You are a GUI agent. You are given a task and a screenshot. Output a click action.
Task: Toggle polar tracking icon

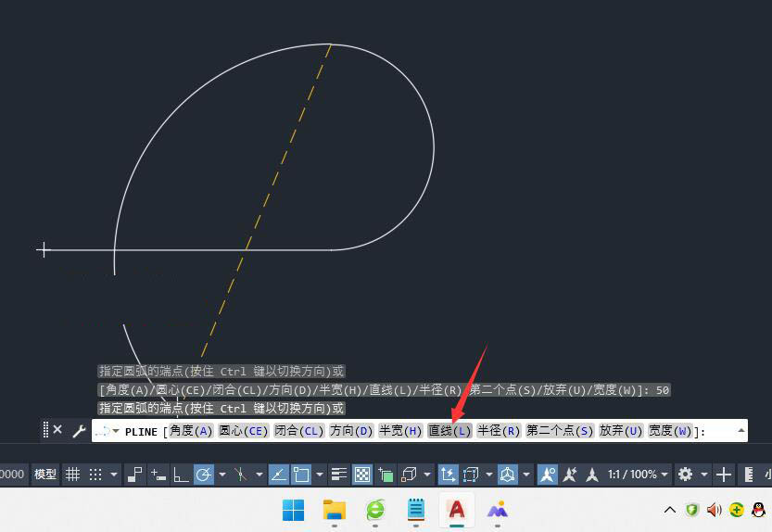(203, 475)
